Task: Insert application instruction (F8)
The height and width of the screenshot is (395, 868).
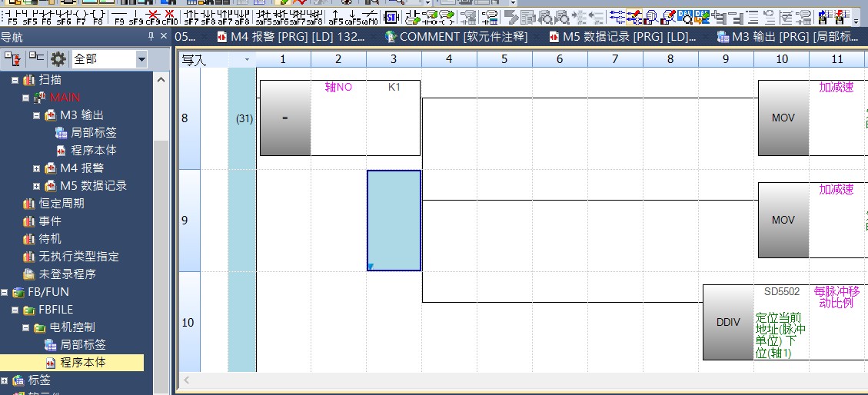Action: pyautogui.click(x=98, y=17)
